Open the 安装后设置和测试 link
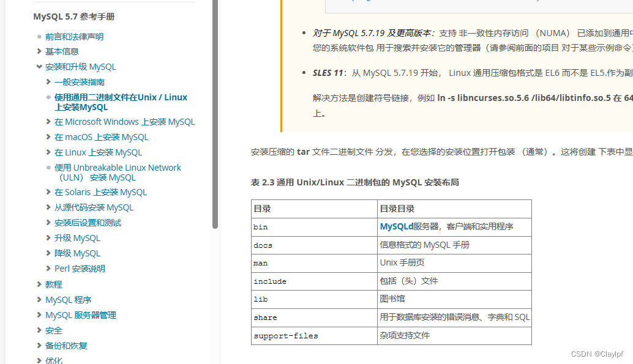Viewport: 633px width, 364px height. tap(88, 223)
